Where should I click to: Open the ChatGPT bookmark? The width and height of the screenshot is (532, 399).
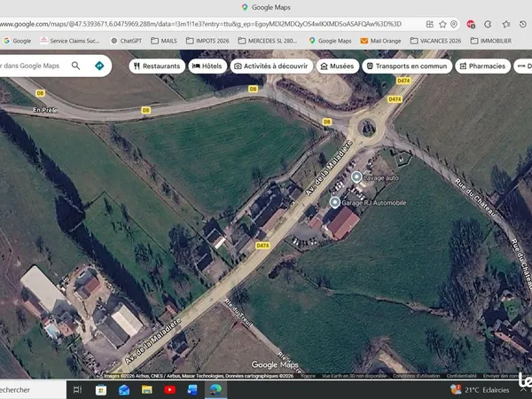(126, 41)
